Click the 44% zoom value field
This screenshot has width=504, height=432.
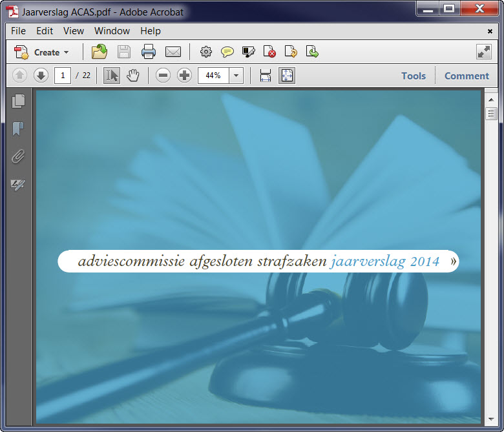[x=213, y=76]
